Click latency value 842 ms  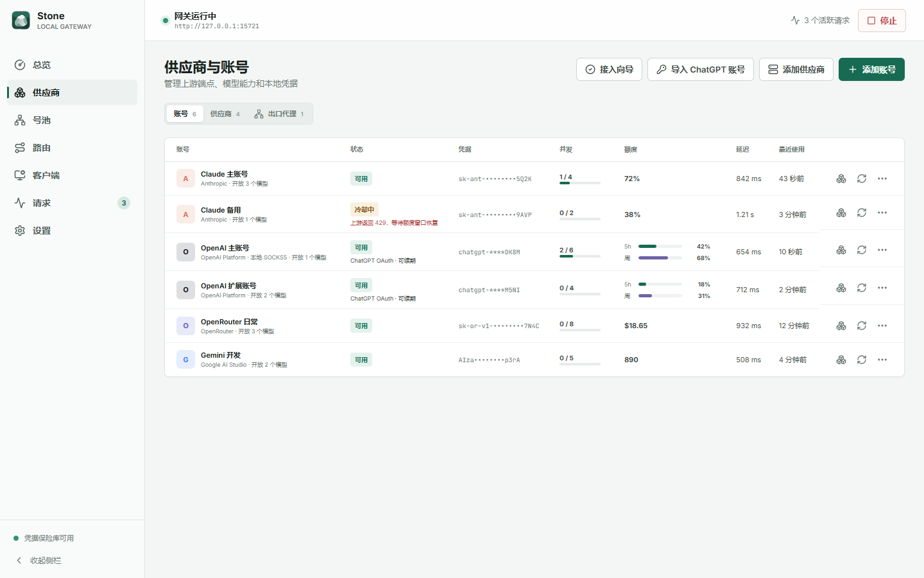(749, 179)
